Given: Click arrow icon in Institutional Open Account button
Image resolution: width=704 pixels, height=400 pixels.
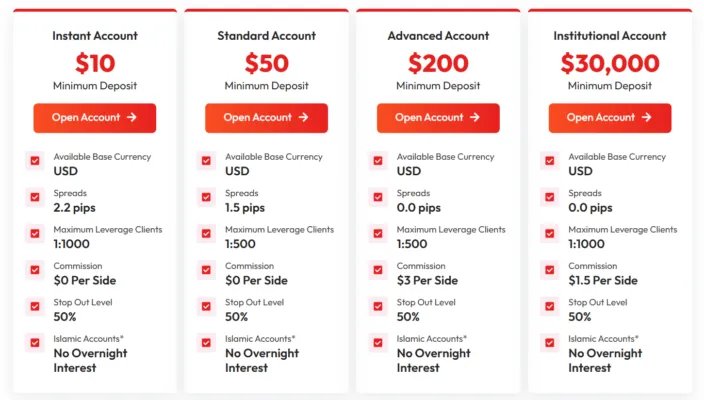Looking at the screenshot, I should click(646, 118).
